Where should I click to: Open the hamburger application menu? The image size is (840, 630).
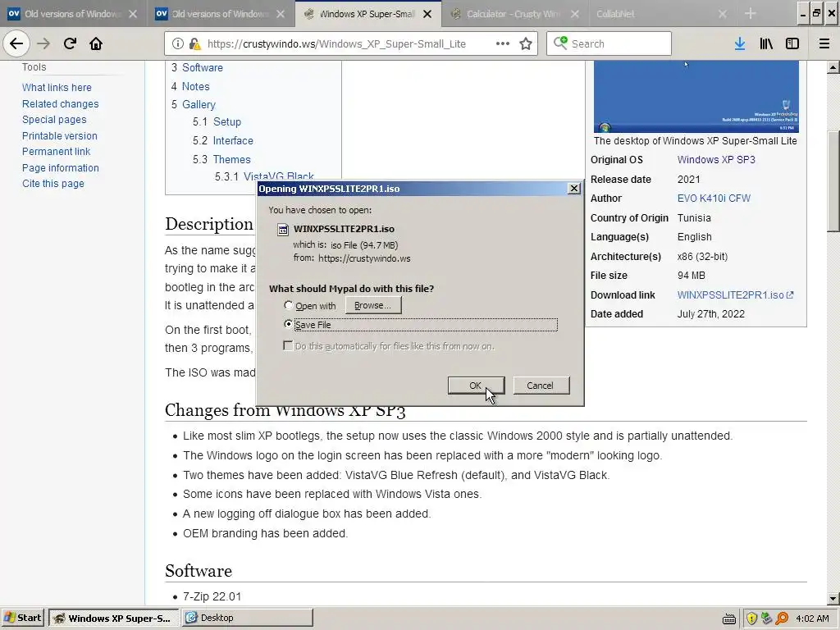pyautogui.click(x=824, y=43)
